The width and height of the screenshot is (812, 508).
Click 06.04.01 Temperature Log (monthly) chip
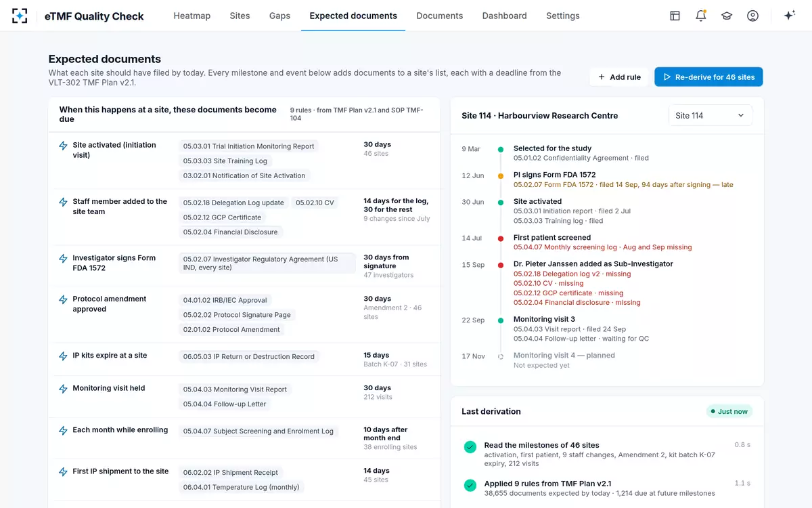[x=242, y=487]
